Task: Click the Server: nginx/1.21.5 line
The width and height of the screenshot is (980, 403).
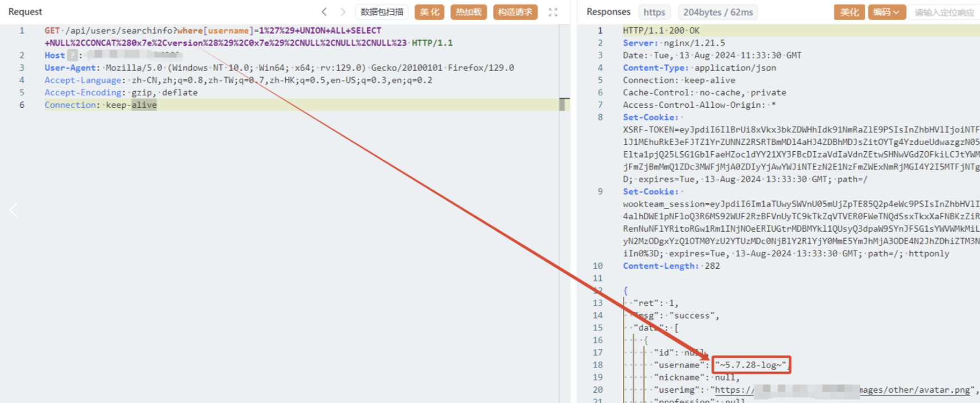Action: tap(674, 43)
